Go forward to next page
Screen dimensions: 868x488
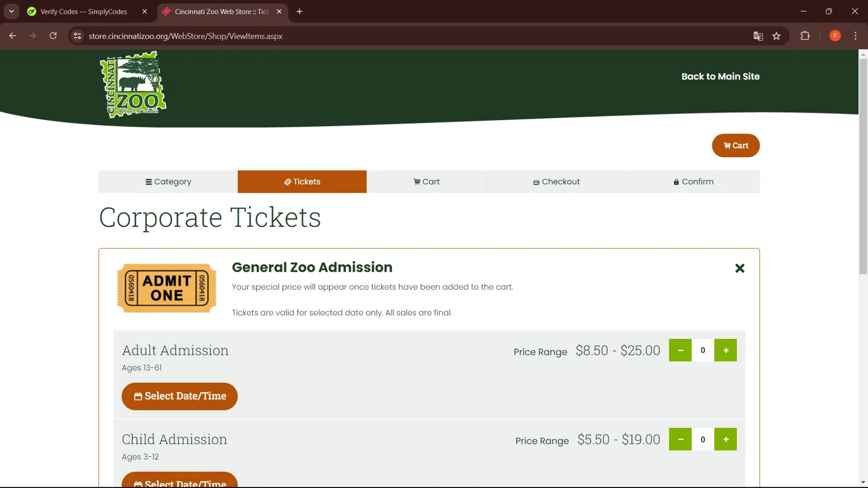33,36
